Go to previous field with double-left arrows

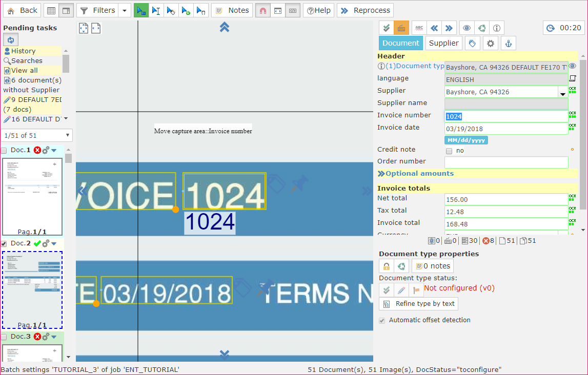434,28
